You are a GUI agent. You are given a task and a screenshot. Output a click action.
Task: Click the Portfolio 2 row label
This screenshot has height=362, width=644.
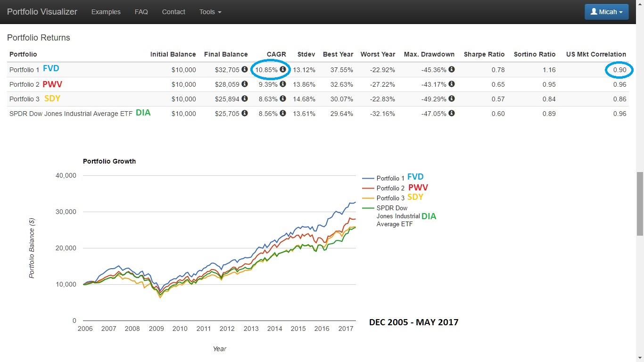click(25, 84)
